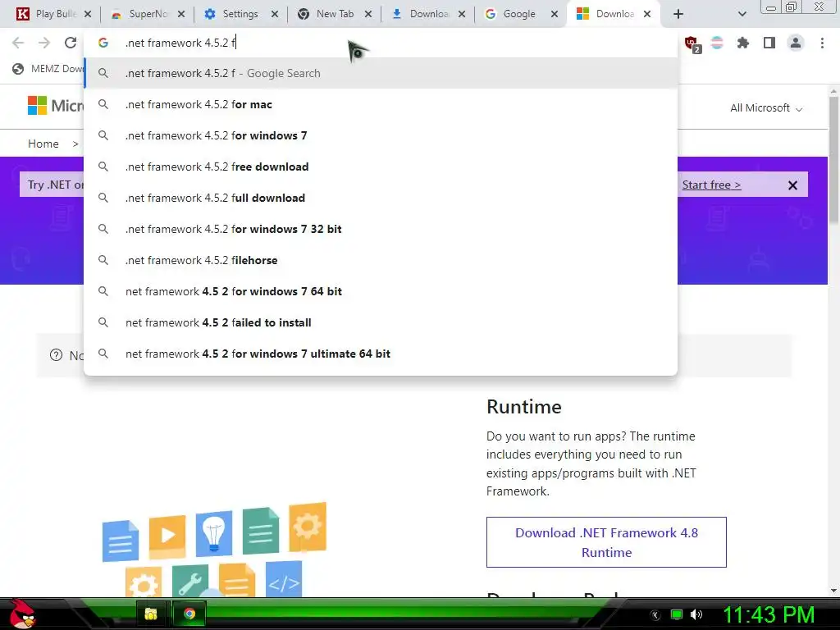Choose suggestion 'for windows 7 ultimate 64 bit'
This screenshot has width=840, height=630.
381,354
